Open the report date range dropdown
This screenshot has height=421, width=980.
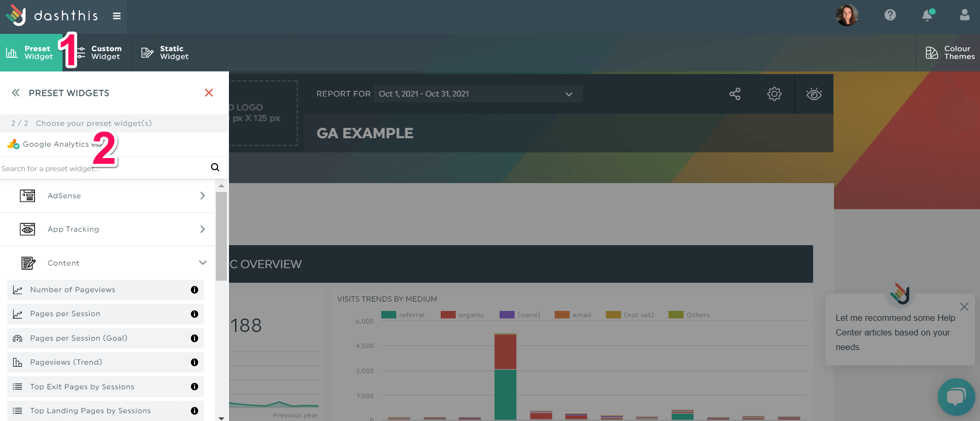coord(478,94)
